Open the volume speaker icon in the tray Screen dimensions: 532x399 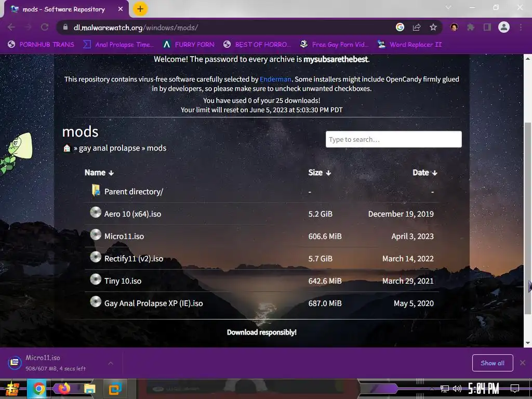[457, 389]
